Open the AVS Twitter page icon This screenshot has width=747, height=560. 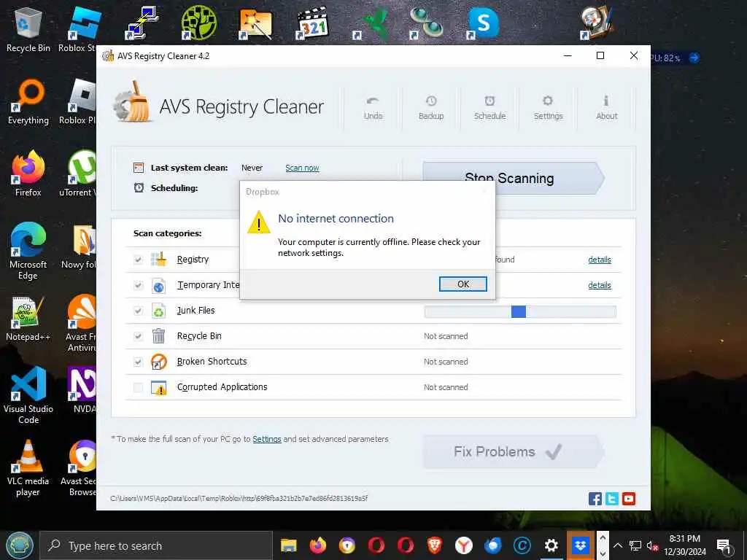612,499
